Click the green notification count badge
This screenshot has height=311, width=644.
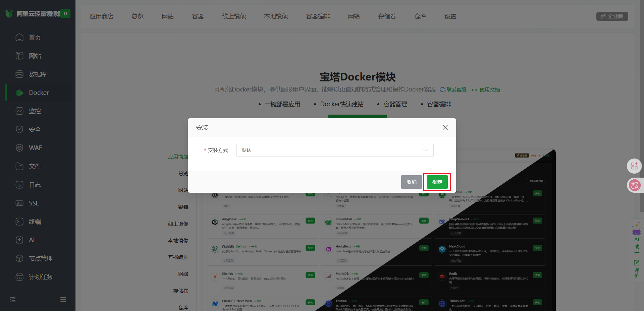tap(65, 14)
